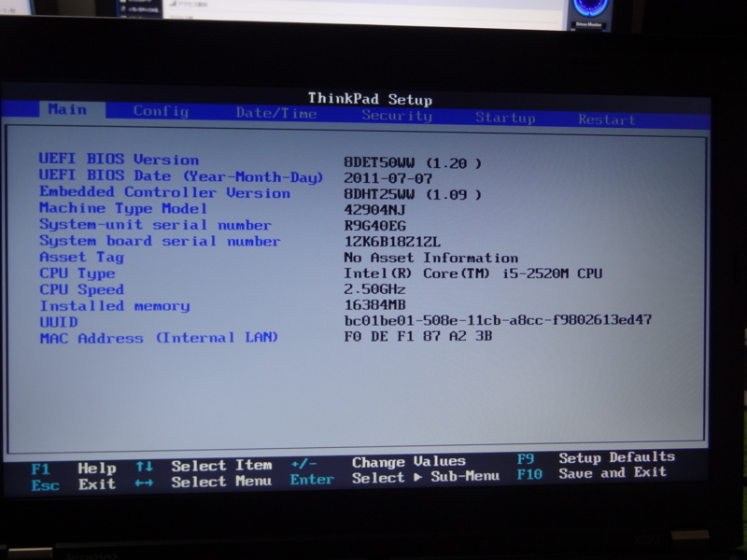Click machine type value 42904NJ
Viewport: 747px width, 560px height.
coord(375,210)
